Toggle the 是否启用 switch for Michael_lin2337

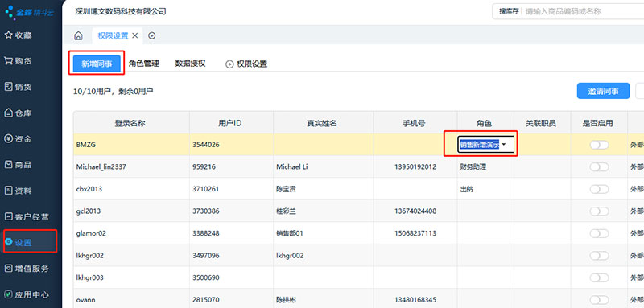(599, 167)
